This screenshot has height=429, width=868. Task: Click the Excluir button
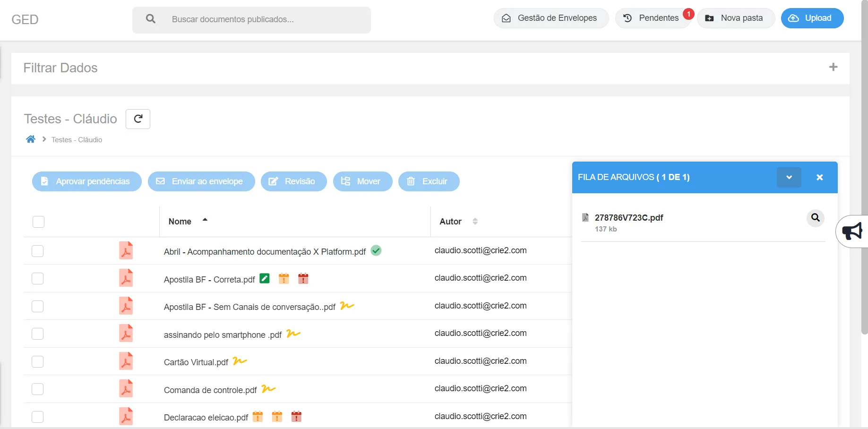(429, 181)
